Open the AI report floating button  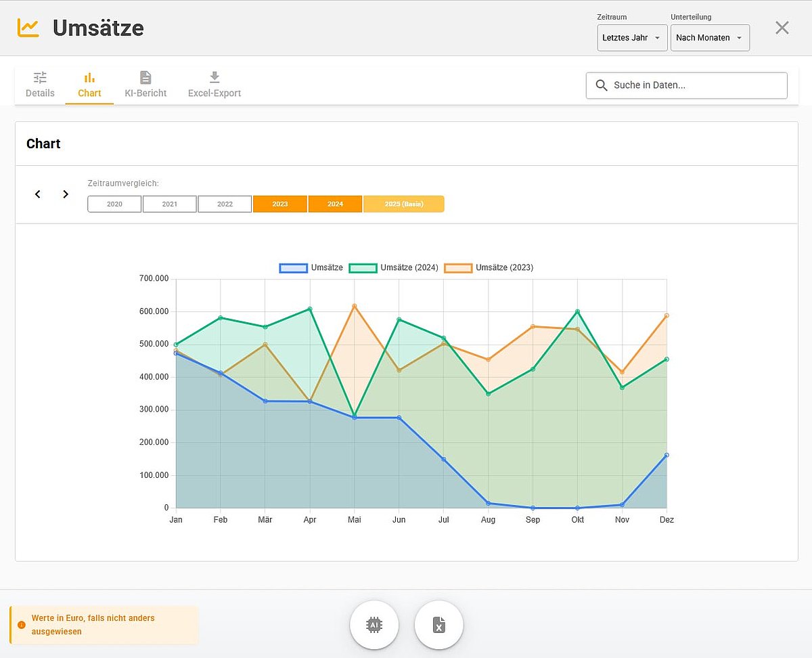point(374,625)
